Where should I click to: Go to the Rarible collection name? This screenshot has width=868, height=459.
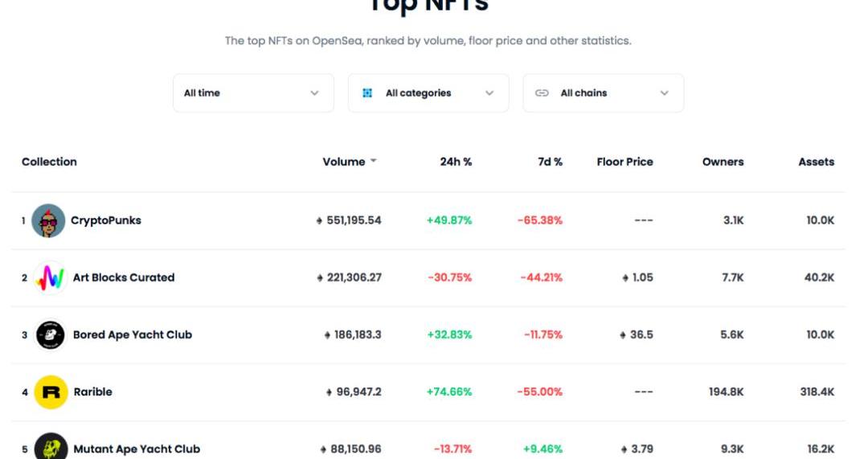point(93,392)
